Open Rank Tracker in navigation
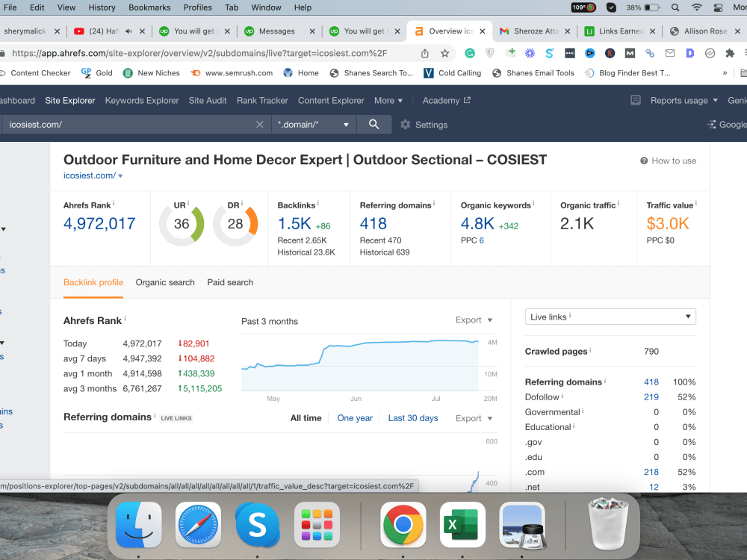Image resolution: width=747 pixels, height=560 pixels. (262, 101)
